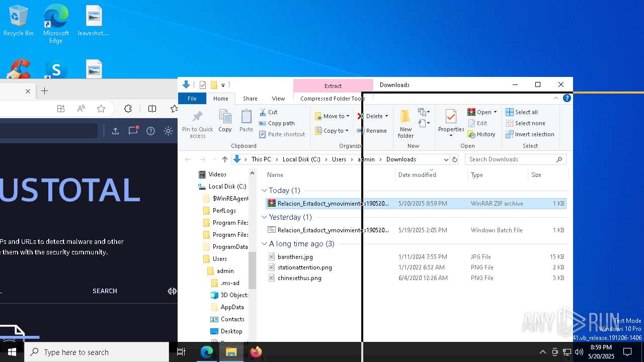The width and height of the screenshot is (644, 362).
Task: Collapse the Today (1) group
Action: coord(265,191)
